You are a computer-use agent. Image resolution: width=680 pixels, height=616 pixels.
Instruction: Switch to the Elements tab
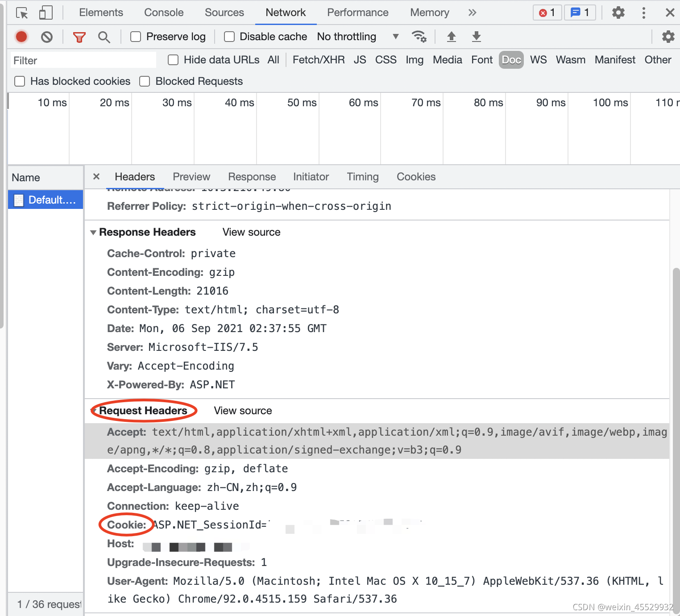coord(101,12)
